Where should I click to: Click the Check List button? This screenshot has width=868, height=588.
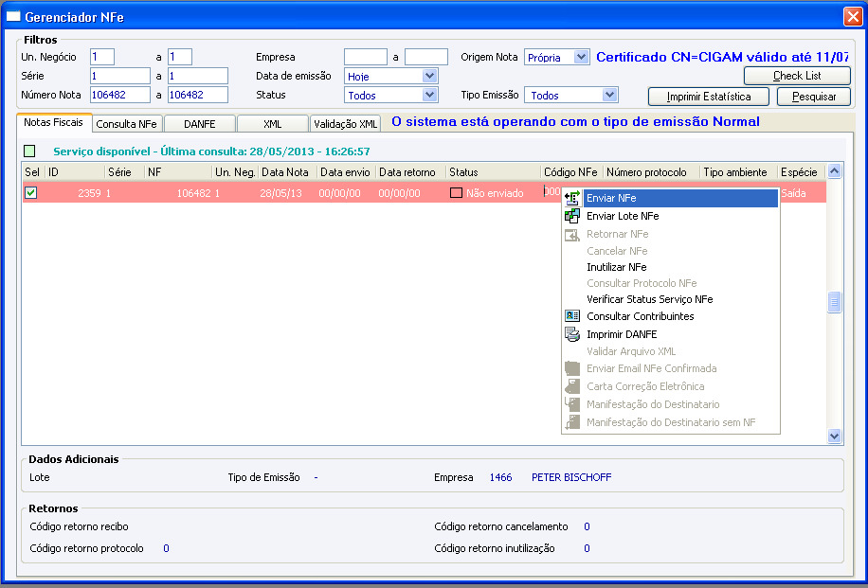[797, 76]
